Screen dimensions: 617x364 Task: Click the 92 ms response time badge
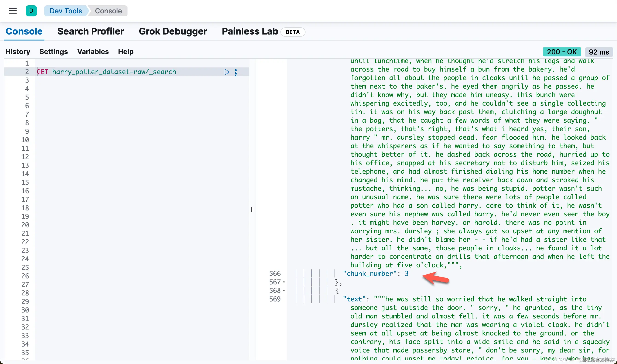point(599,52)
